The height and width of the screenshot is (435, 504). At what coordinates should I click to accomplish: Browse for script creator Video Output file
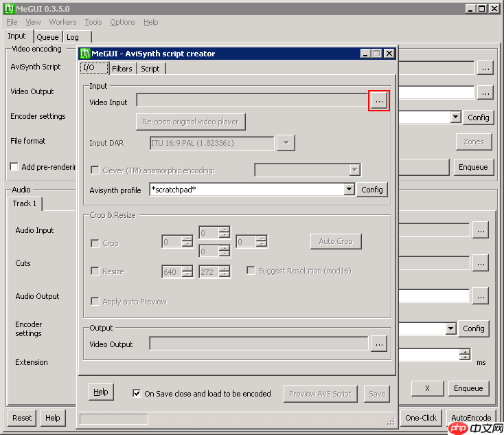379,344
